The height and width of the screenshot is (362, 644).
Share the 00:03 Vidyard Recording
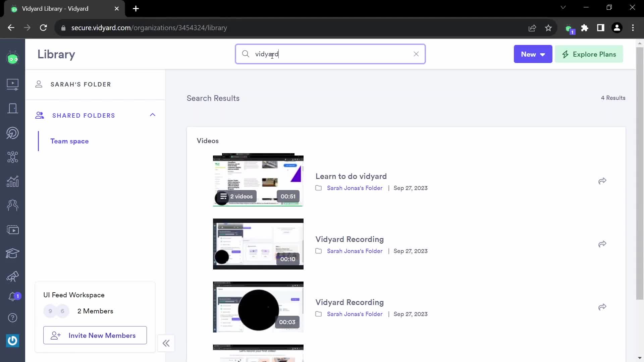click(x=602, y=307)
